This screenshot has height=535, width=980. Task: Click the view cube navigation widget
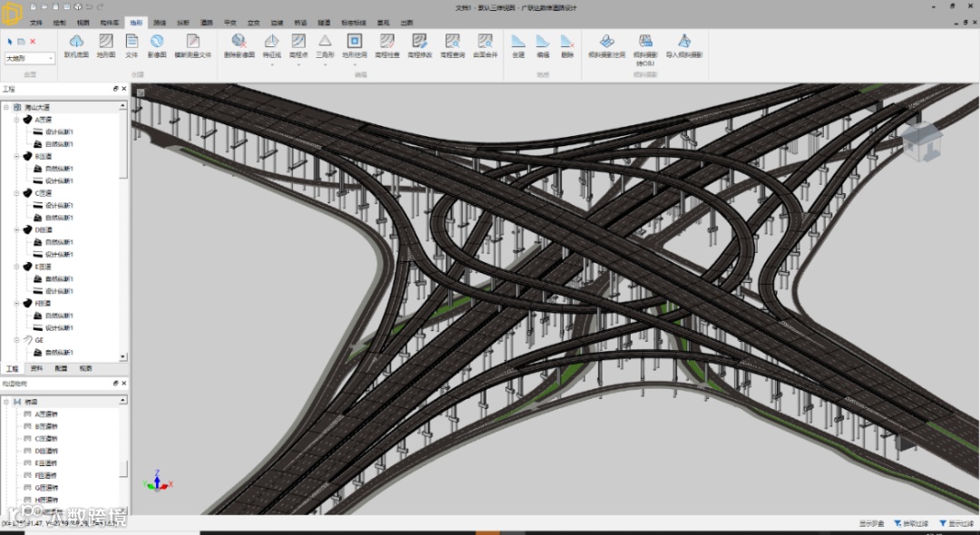[921, 143]
